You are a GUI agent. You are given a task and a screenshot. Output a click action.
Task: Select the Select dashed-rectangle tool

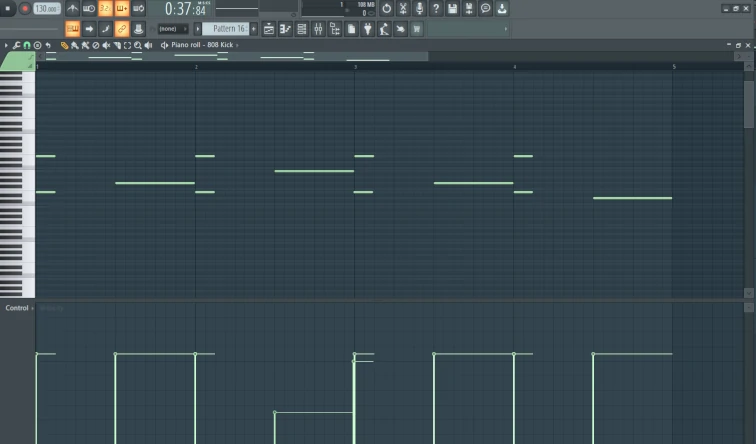127,45
